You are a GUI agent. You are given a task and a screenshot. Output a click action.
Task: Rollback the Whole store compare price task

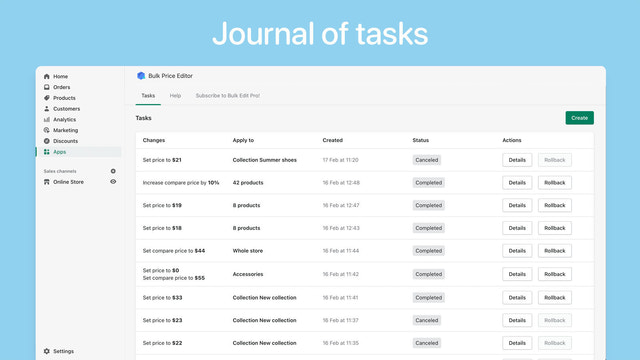click(x=555, y=251)
